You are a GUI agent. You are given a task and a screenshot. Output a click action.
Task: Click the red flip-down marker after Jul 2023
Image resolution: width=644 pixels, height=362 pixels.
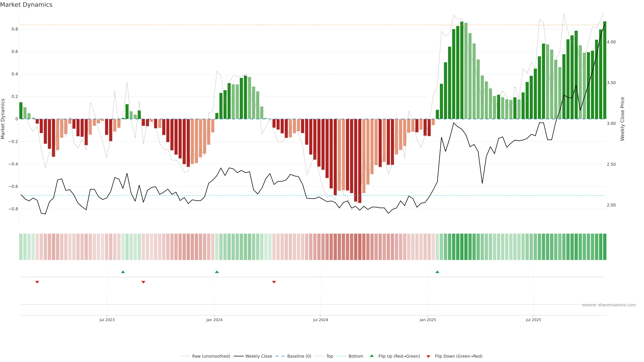pos(143,282)
